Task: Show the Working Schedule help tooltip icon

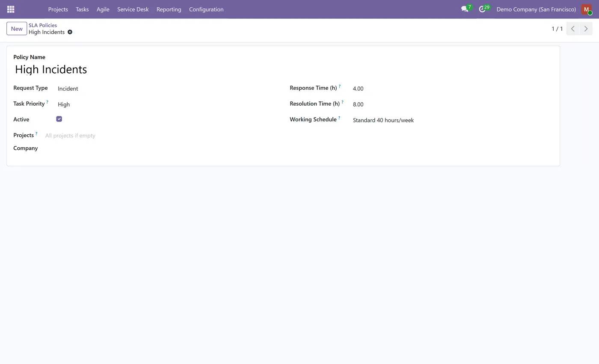Action: tap(339, 118)
